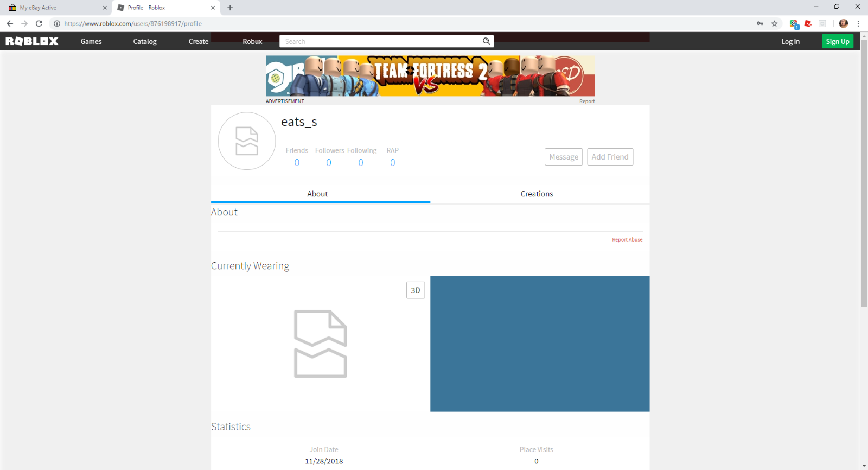Open the Followers count

[x=329, y=163]
